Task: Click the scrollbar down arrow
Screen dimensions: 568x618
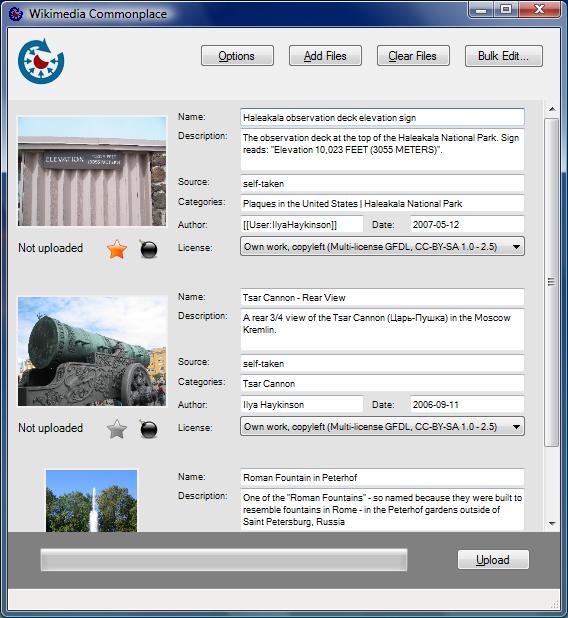Action: point(552,524)
